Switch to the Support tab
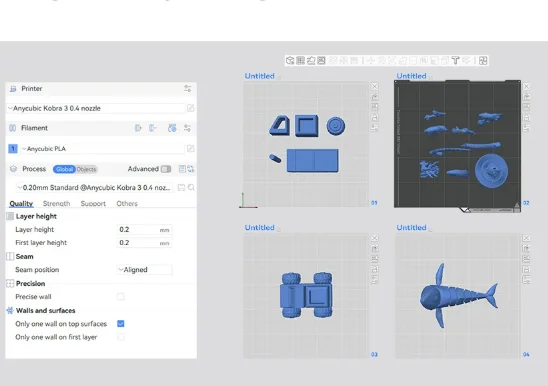 coord(93,203)
